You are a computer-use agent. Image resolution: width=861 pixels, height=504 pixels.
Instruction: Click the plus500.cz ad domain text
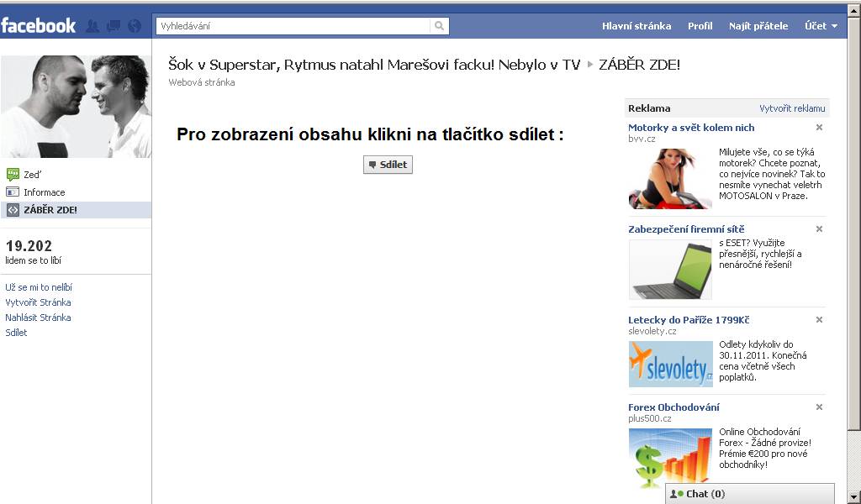(x=650, y=418)
